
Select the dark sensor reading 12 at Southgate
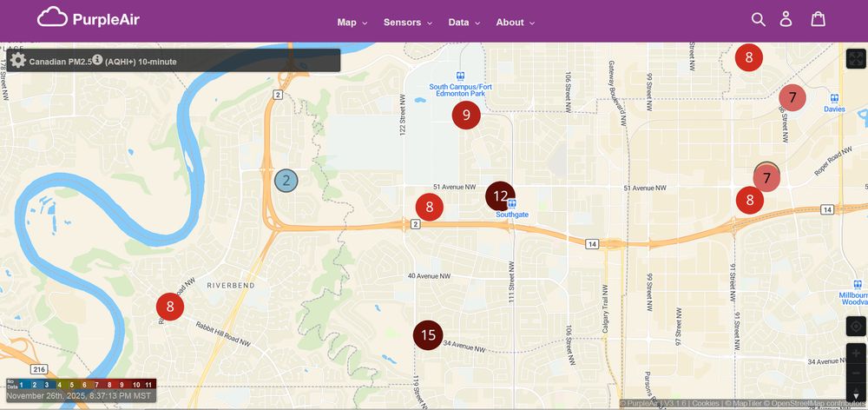click(x=500, y=195)
